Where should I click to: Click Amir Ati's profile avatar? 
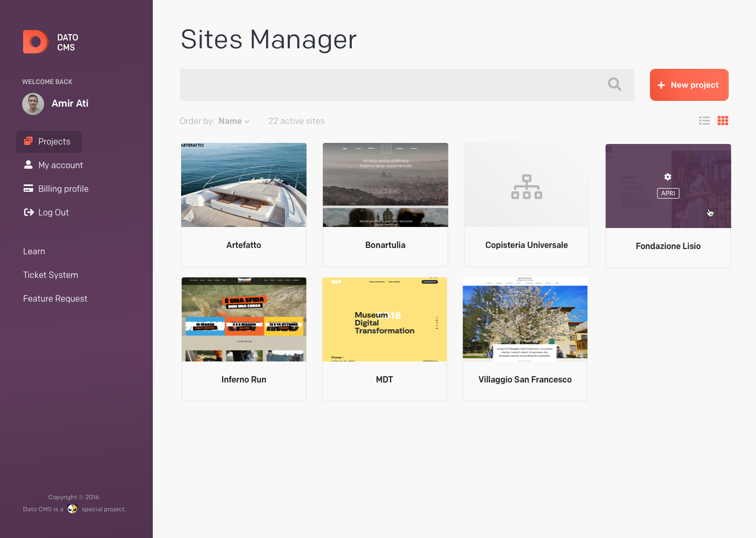[x=33, y=104]
